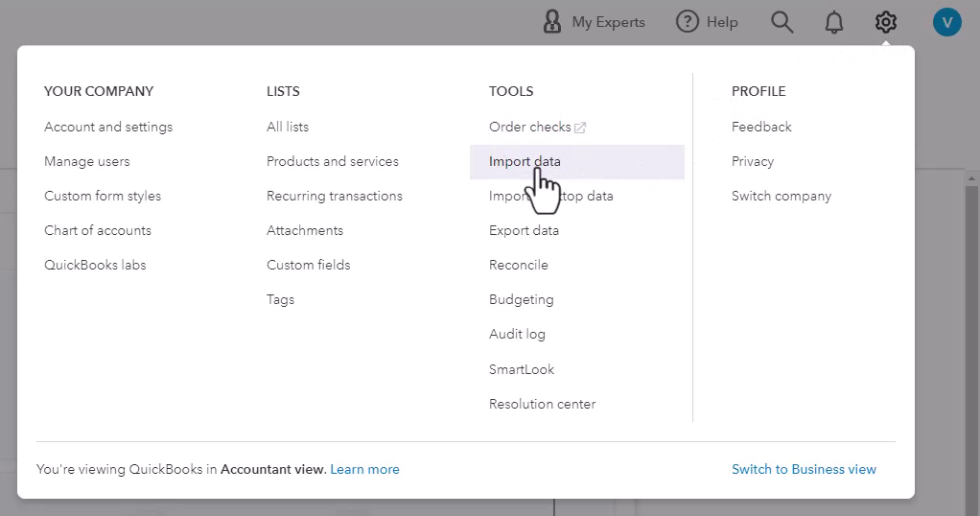
Task: Click the Learn more link
Action: coord(364,469)
